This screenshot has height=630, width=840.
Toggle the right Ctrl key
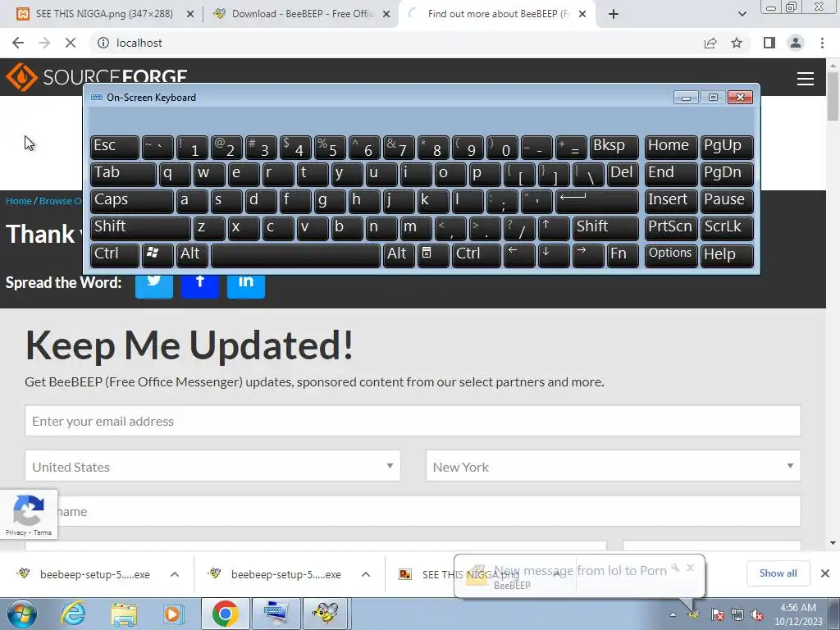tap(477, 254)
